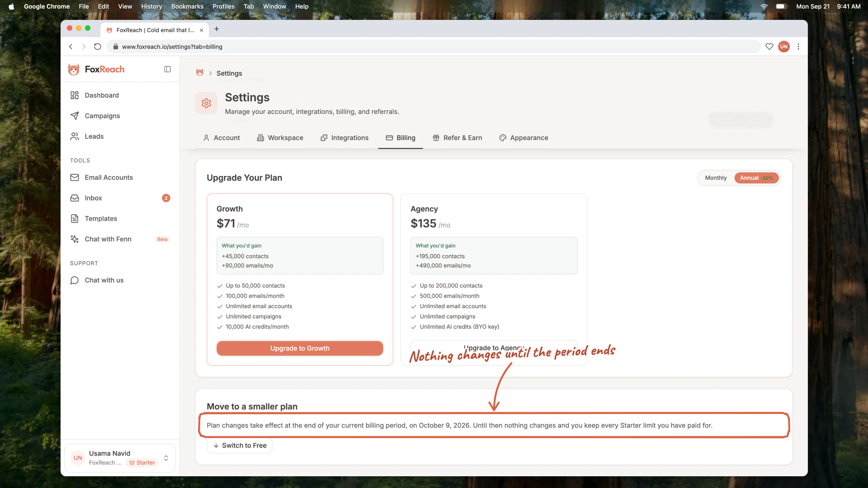This screenshot has height=488, width=868.
Task: Open Chat with Fenn
Action: pos(120,239)
